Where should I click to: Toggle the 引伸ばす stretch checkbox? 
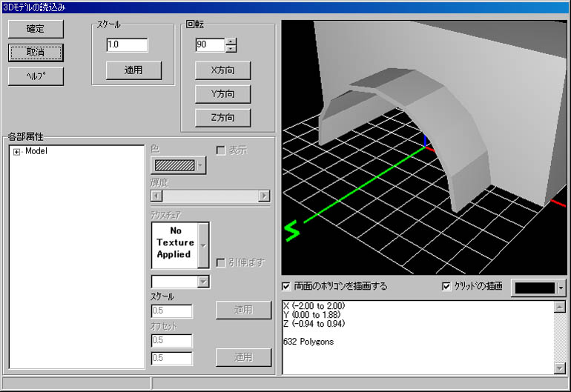pos(220,262)
